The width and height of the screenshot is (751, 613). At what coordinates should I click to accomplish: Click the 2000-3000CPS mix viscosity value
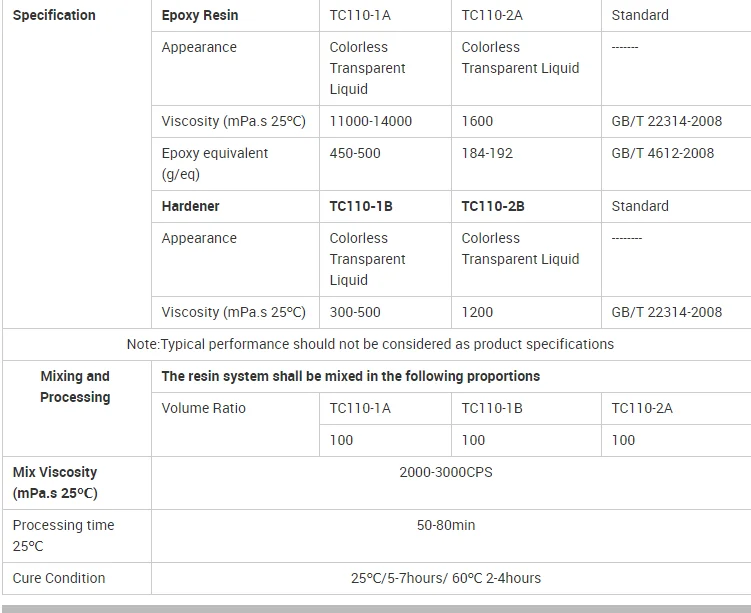pos(446,471)
